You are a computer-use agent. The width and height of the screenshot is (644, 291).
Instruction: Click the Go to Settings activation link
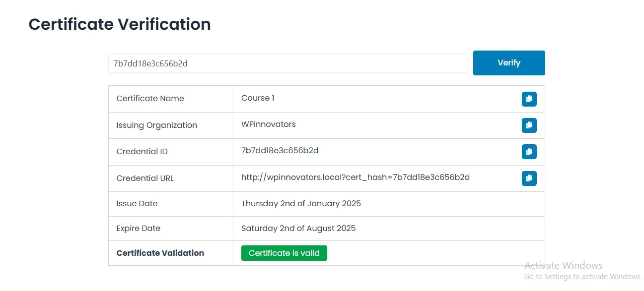point(582,276)
